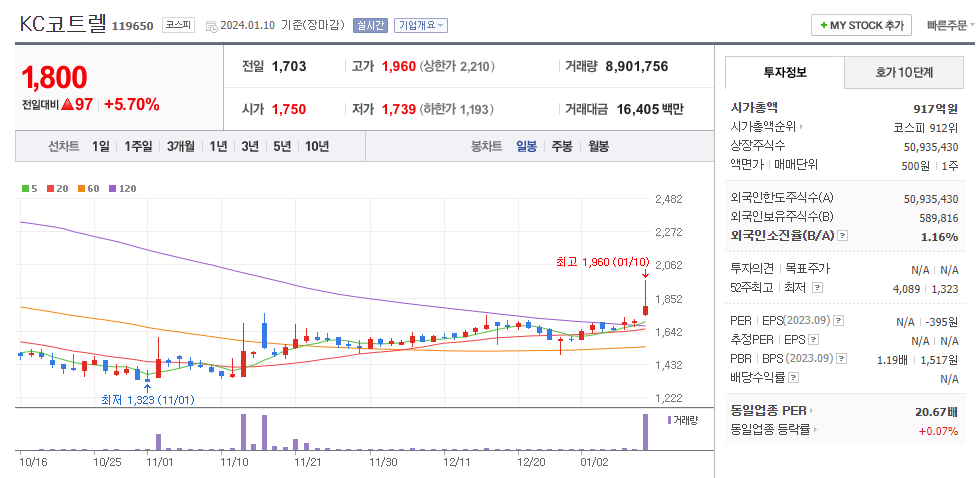Open the help icon next to 외국인소진율(B/A)

click(842, 236)
